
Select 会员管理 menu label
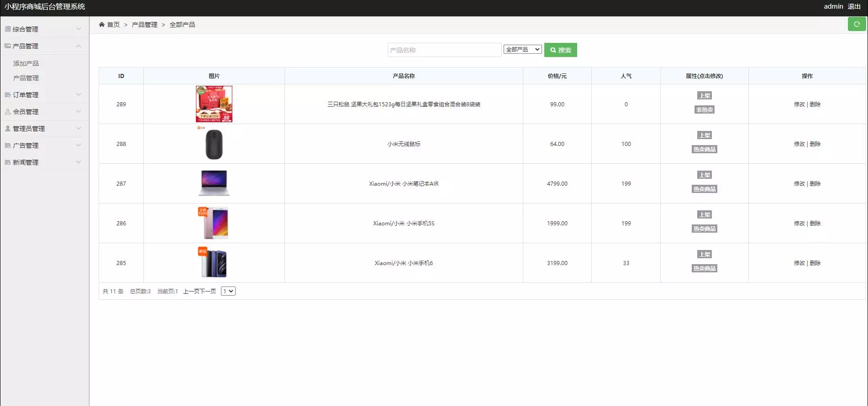point(26,111)
